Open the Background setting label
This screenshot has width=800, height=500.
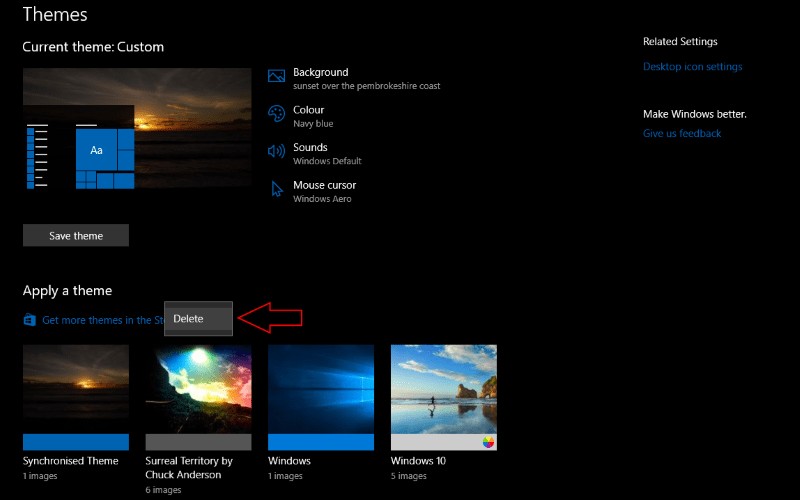pos(320,72)
